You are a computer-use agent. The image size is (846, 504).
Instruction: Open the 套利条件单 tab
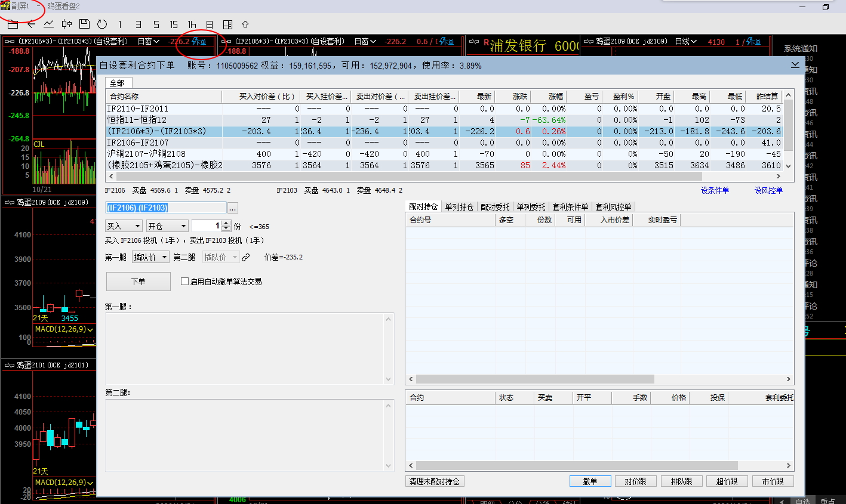click(570, 207)
